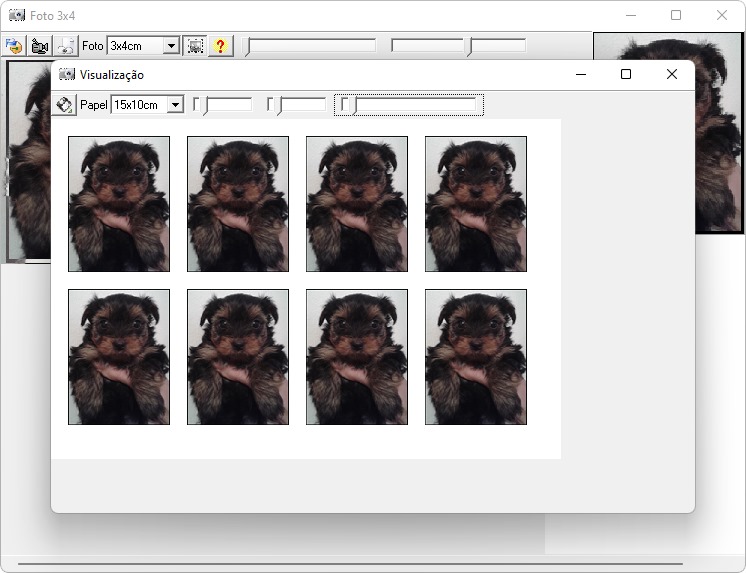Select the first photo in top row

pyautogui.click(x=119, y=204)
